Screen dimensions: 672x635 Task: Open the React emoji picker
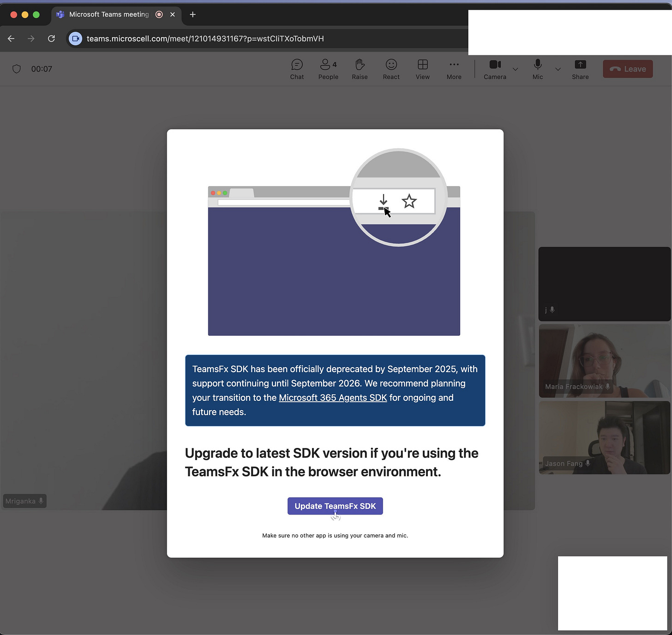(391, 69)
